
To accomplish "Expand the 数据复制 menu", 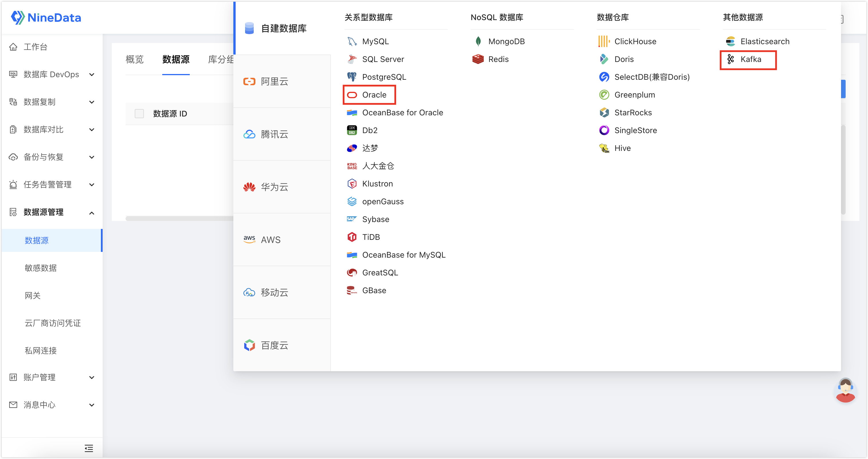I will point(52,102).
